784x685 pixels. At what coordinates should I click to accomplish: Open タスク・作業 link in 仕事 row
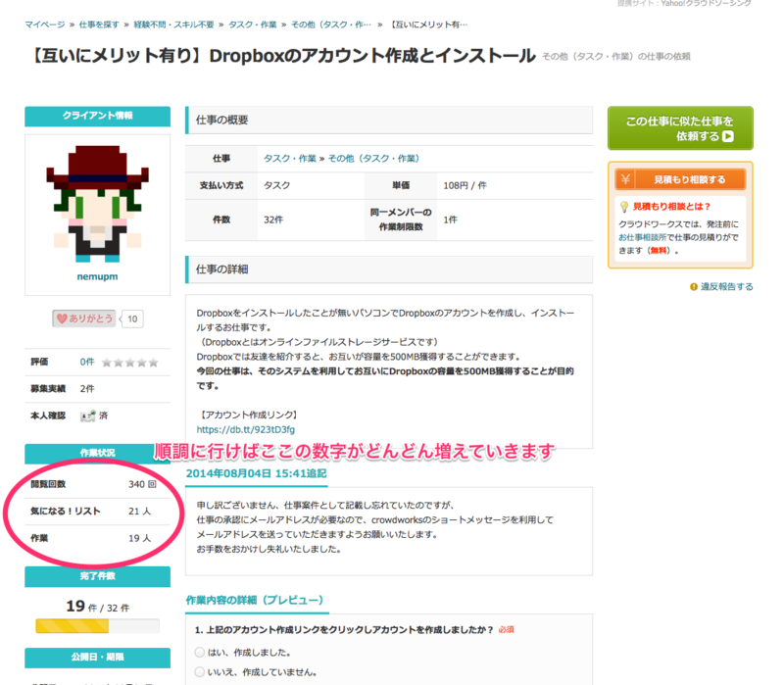(x=290, y=159)
